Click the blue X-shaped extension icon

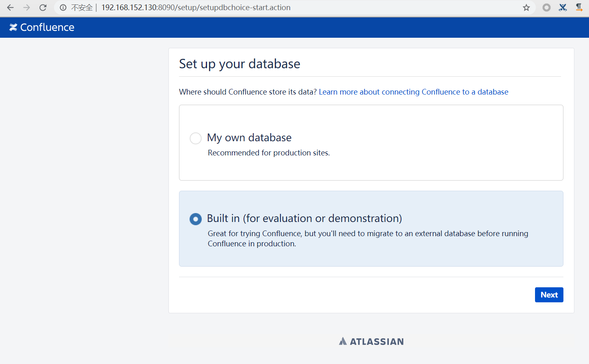(563, 8)
